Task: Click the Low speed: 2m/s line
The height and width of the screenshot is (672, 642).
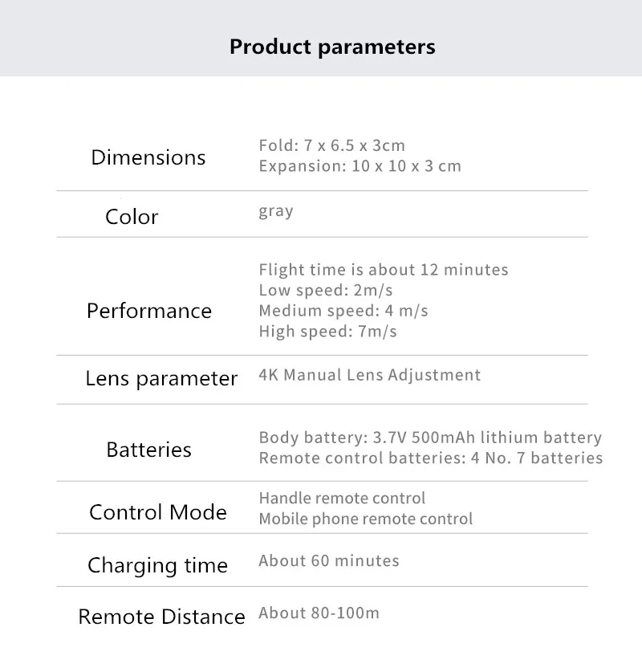Action: 326,290
